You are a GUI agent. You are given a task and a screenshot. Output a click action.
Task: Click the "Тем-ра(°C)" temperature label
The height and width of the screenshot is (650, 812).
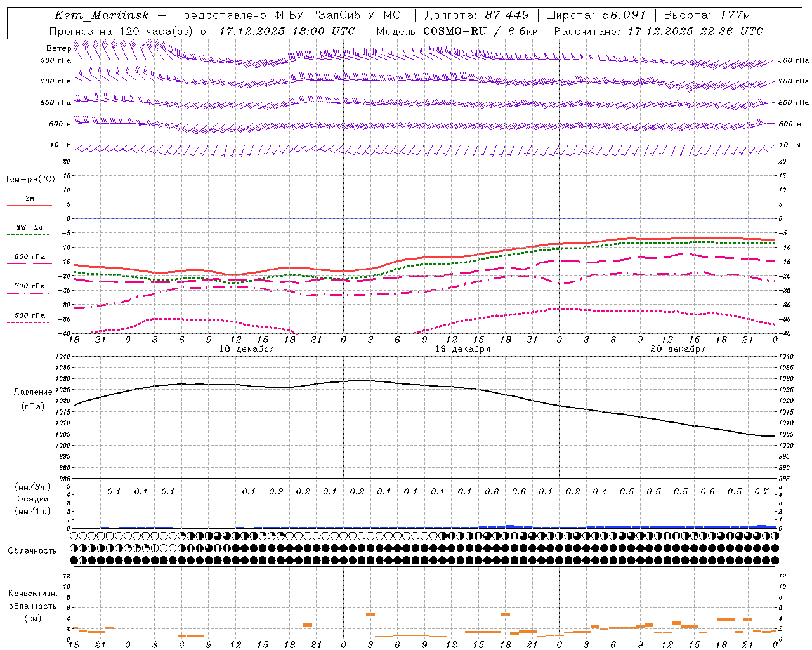pyautogui.click(x=30, y=180)
